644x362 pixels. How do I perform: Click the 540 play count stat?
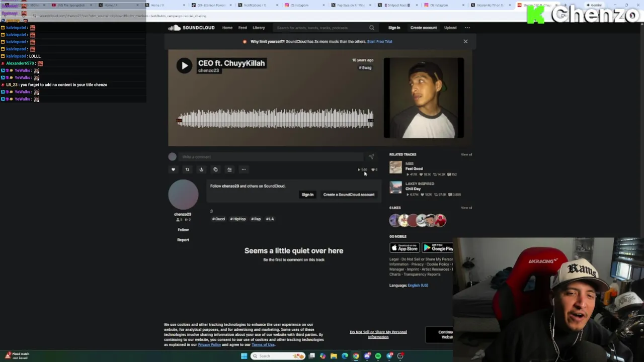pyautogui.click(x=362, y=169)
